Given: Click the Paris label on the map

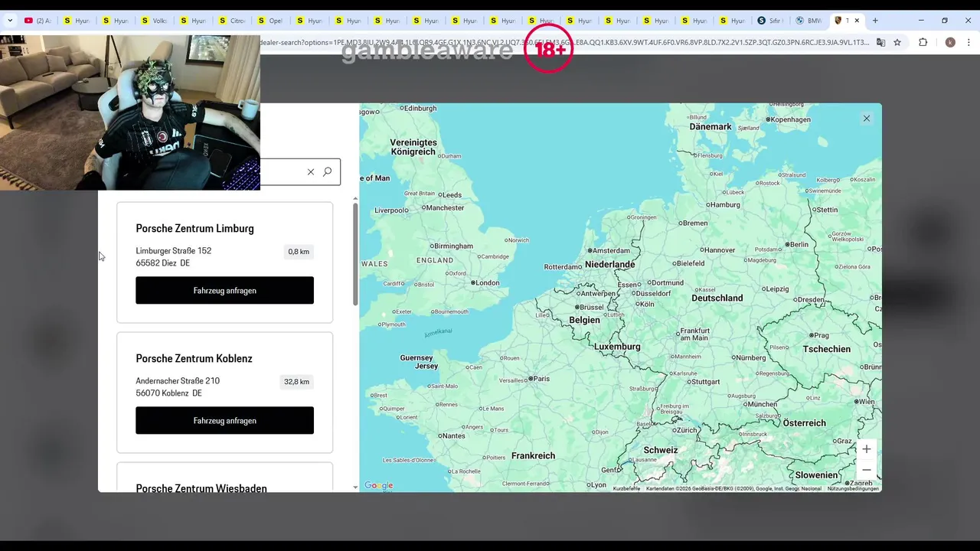Looking at the screenshot, I should (542, 379).
